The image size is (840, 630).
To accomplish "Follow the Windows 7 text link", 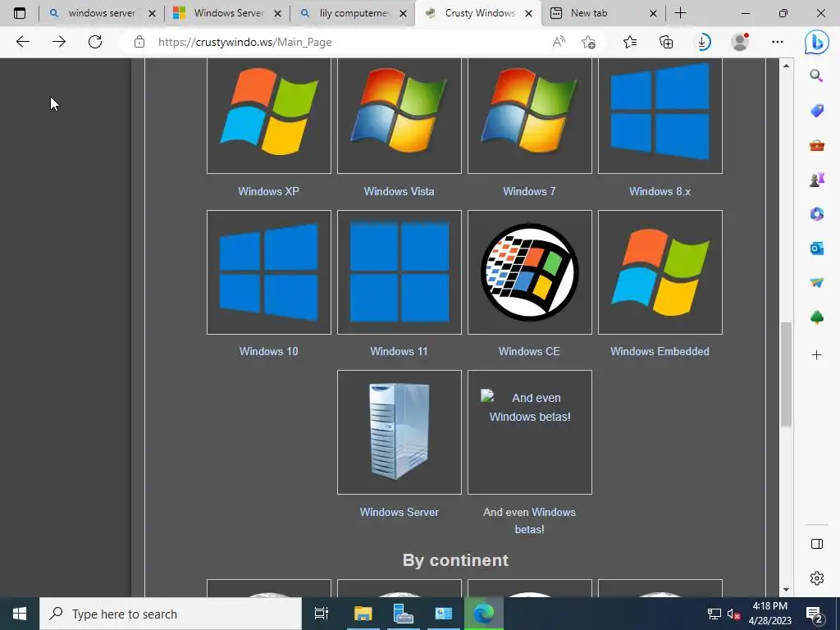I will (529, 191).
